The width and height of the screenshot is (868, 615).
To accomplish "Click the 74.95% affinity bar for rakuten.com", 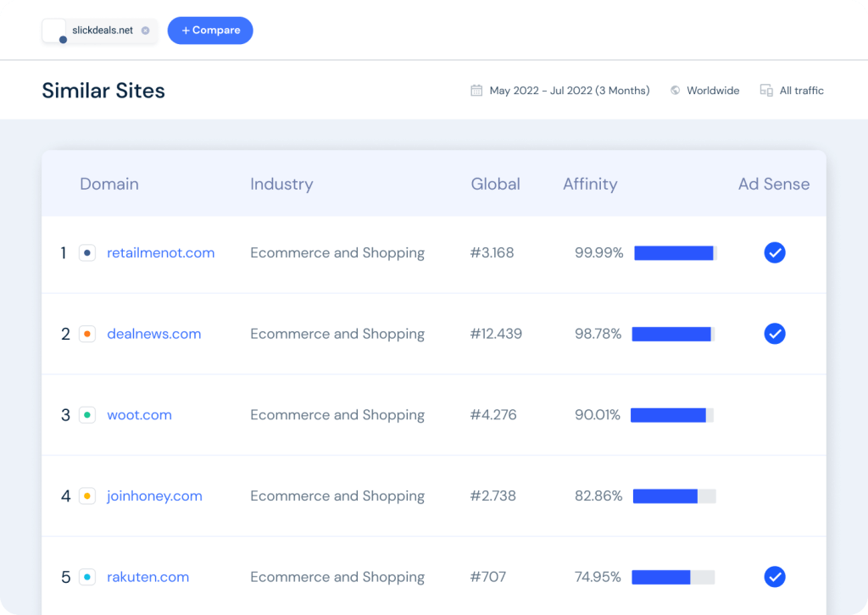I will [673, 577].
